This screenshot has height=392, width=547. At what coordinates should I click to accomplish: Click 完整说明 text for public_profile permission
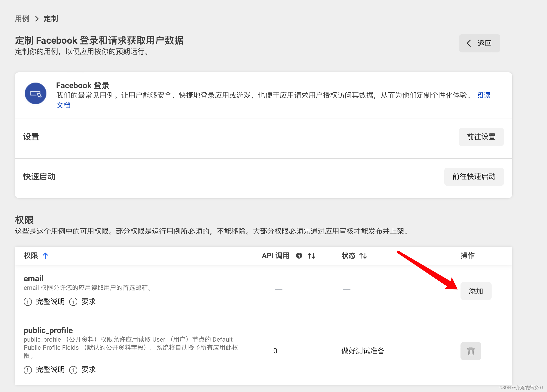click(50, 370)
